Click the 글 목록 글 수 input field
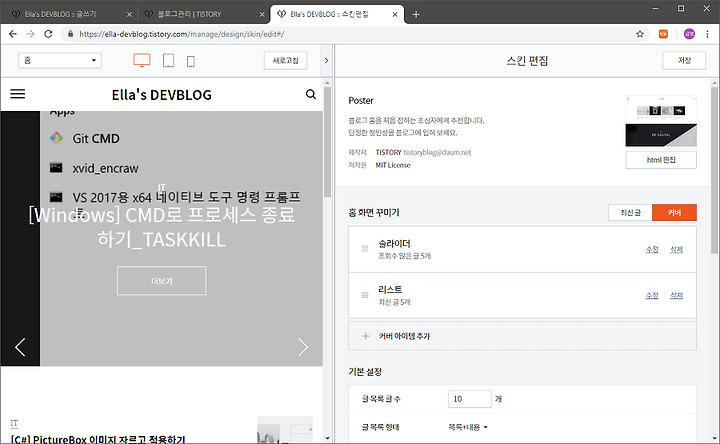This screenshot has height=444, width=720. [470, 399]
